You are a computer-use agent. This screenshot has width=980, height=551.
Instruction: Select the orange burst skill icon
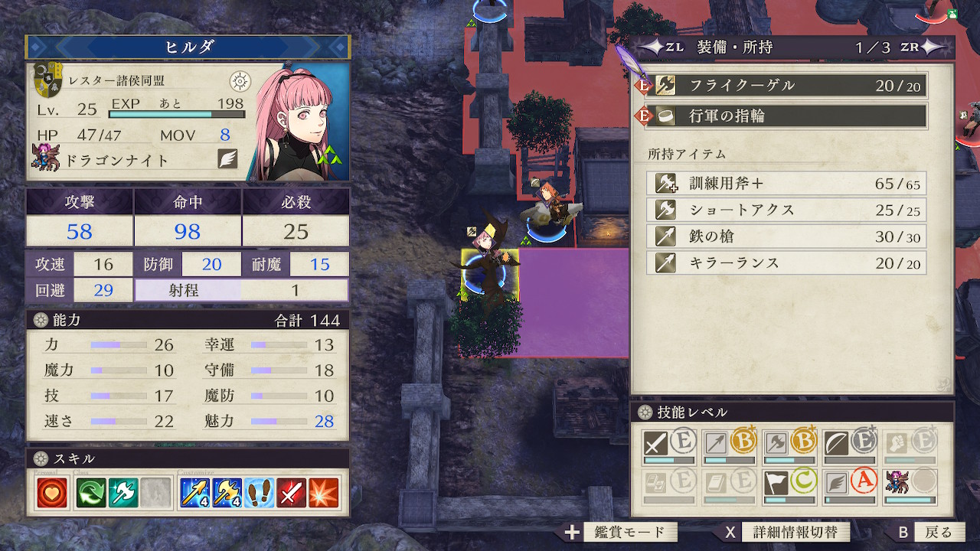324,494
